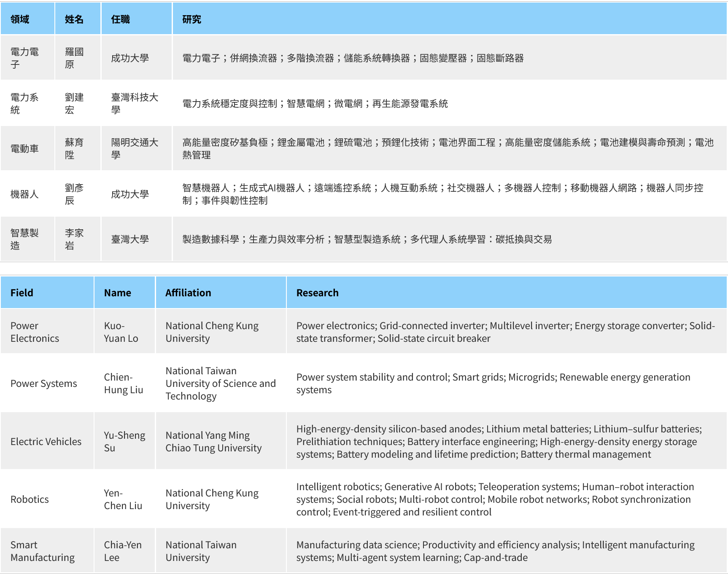This screenshot has height=574, width=728.
Task: Click the Field column header
Action: point(22,293)
